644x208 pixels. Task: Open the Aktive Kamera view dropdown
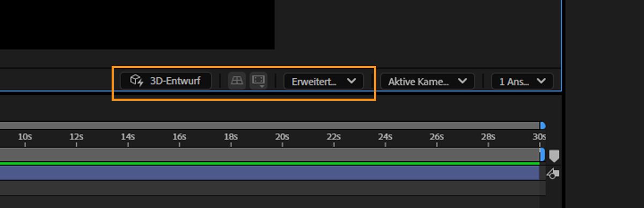click(427, 81)
